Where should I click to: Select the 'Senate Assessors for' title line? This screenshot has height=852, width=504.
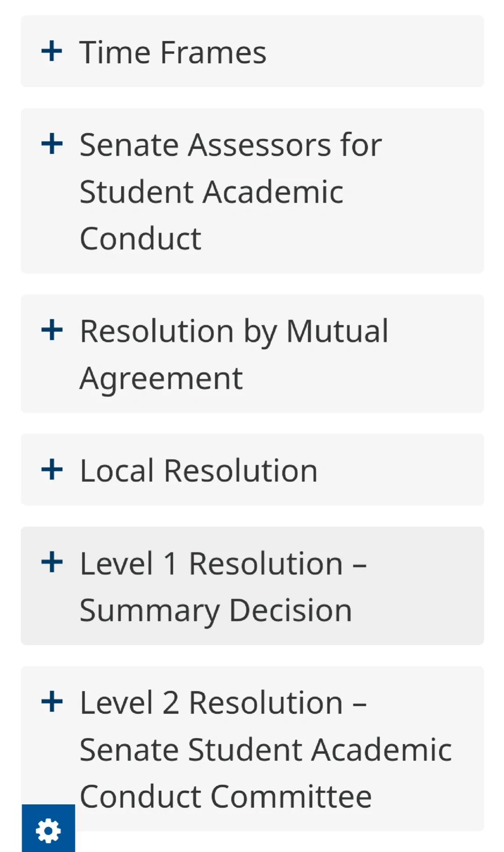231,145
